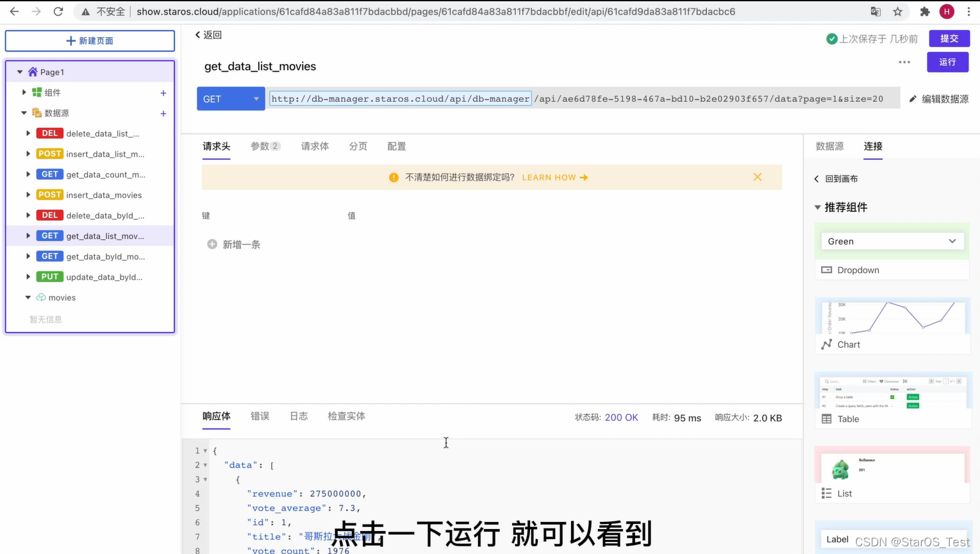
Task: Click the 返回 link
Action: 208,35
